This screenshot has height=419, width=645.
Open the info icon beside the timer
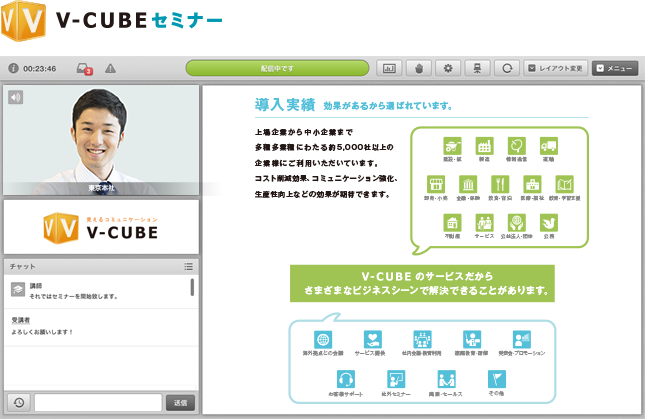coord(13,68)
